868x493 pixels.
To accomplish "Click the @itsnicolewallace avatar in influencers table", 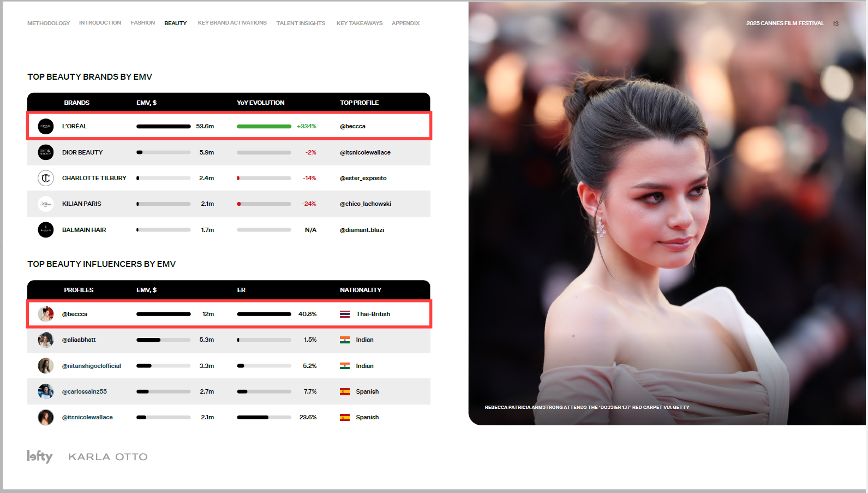I will (x=46, y=417).
